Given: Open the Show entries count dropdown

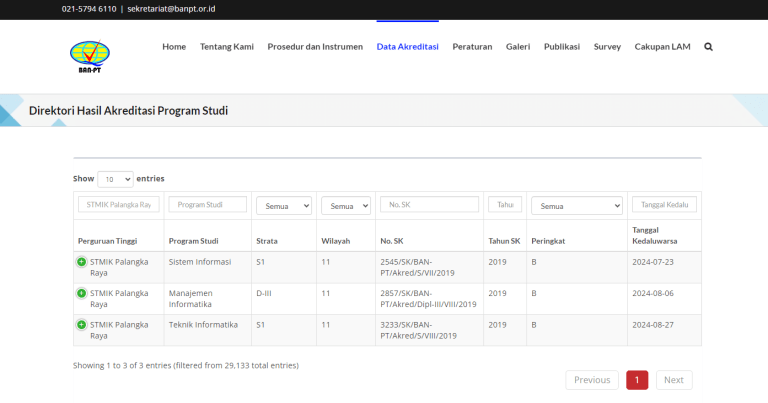Looking at the screenshot, I should [115, 179].
